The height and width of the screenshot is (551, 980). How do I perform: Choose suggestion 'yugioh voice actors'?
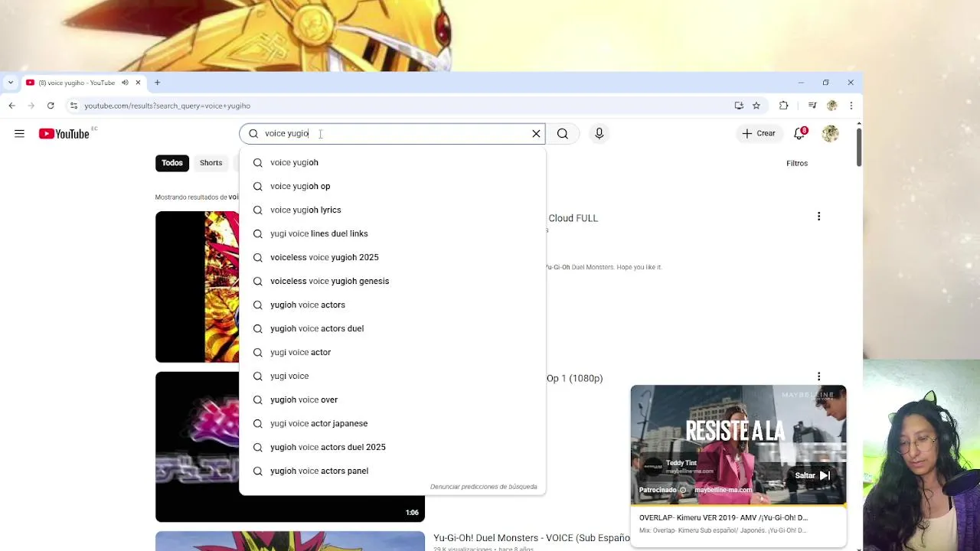(x=392, y=305)
